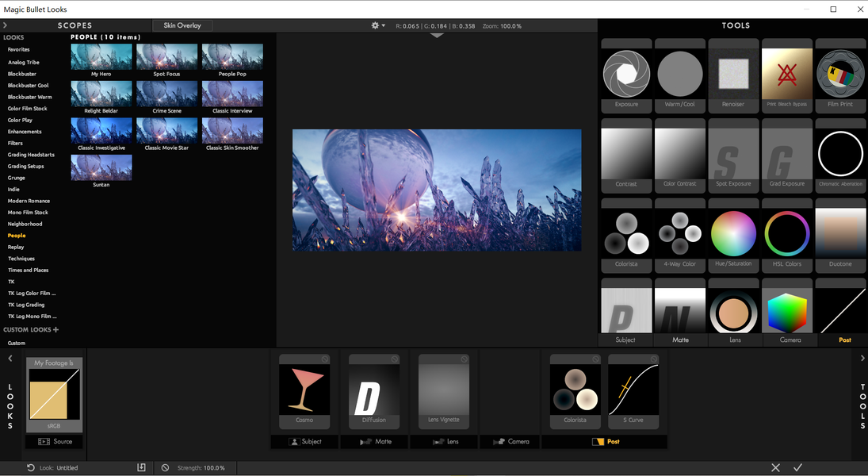
Task: Collapse the Tools drawer arrow
Action: [x=862, y=359]
